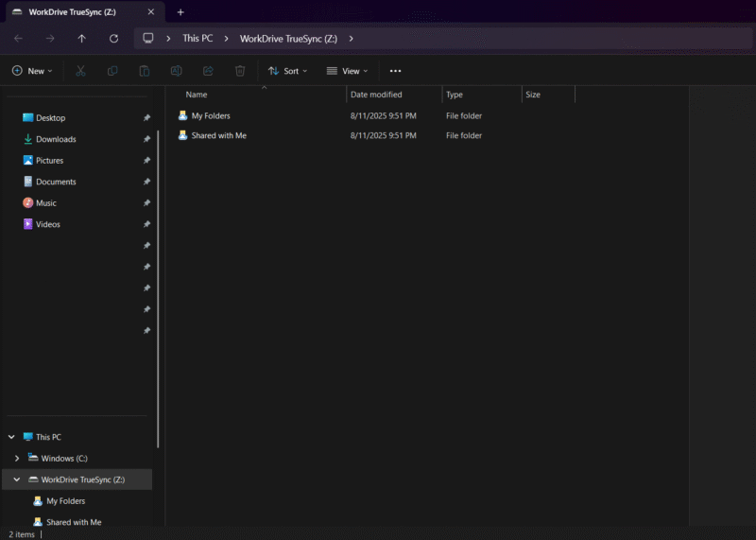Select Shared with Me in navigation tree
Screen dimensions: 756x540
[x=74, y=522]
